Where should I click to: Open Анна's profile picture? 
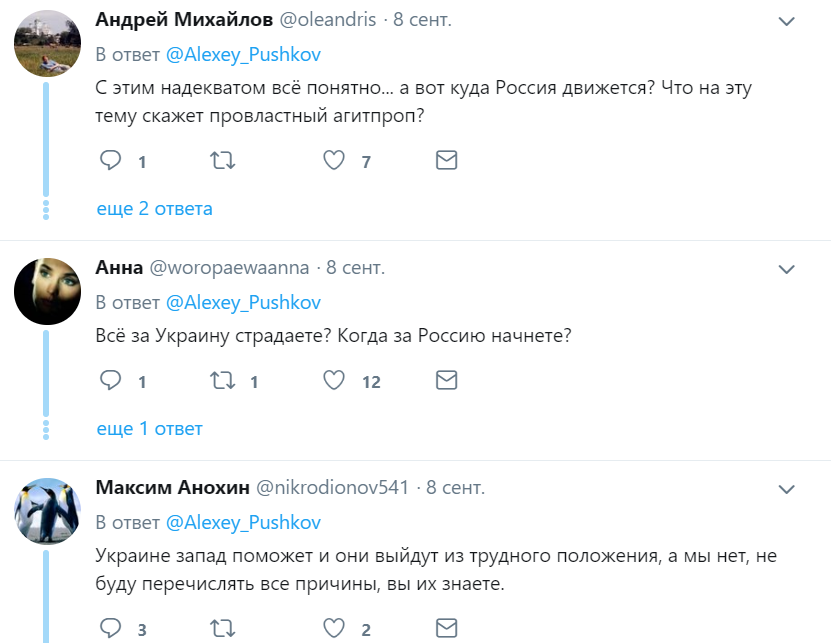tap(47, 292)
